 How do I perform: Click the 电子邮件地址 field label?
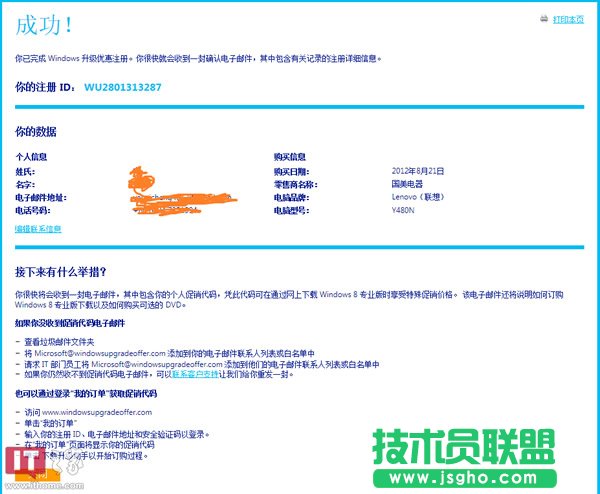(41, 198)
